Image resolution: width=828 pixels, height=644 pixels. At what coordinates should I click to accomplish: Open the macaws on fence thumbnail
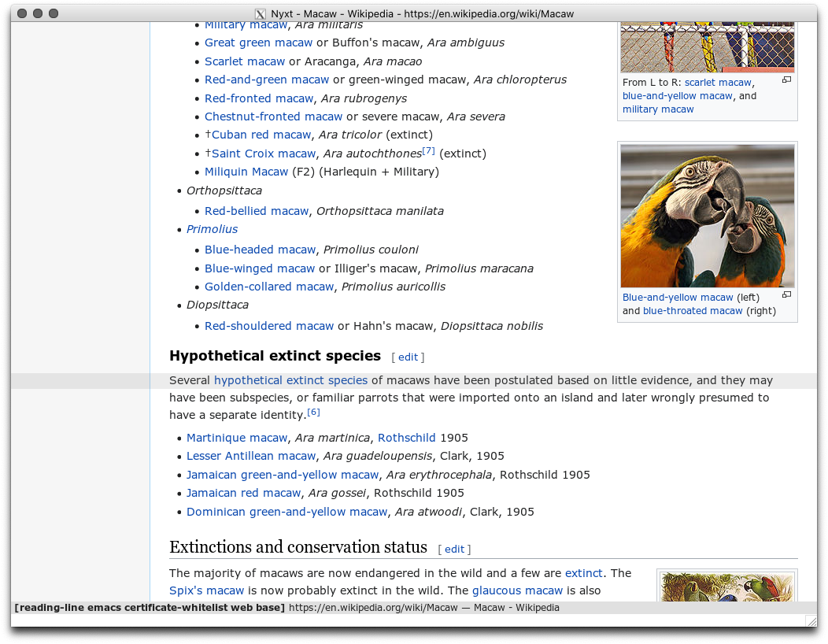(707, 47)
